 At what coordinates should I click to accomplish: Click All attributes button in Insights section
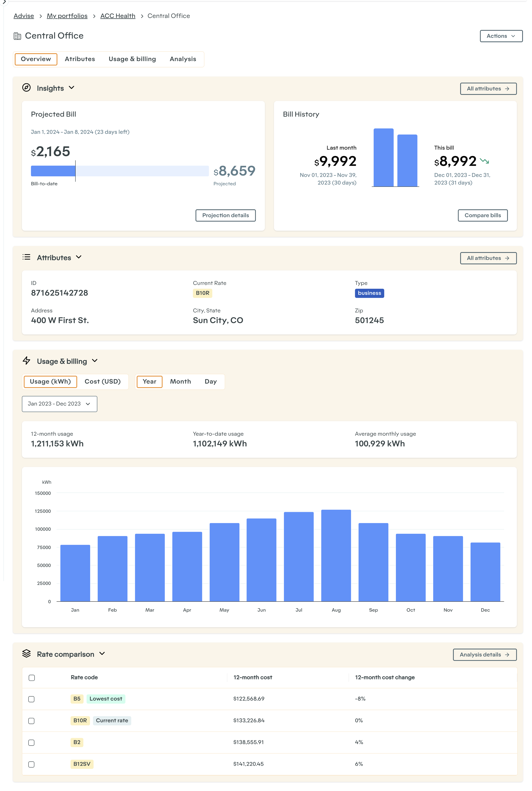pyautogui.click(x=488, y=89)
